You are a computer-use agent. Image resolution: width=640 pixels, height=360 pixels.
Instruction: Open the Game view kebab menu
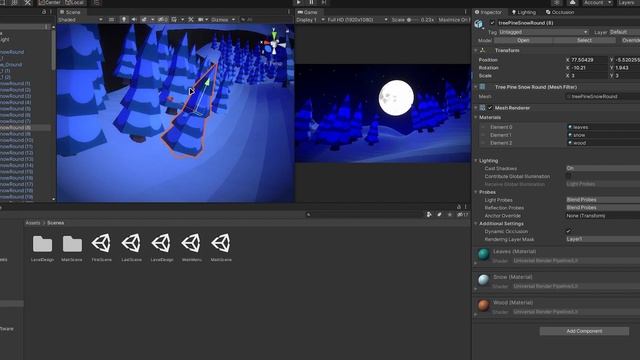(465, 12)
